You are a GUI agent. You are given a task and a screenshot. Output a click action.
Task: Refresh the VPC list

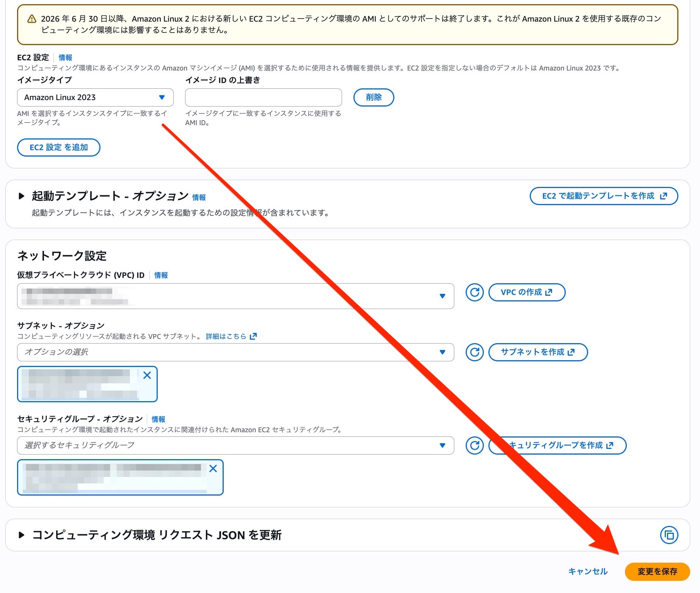point(474,292)
